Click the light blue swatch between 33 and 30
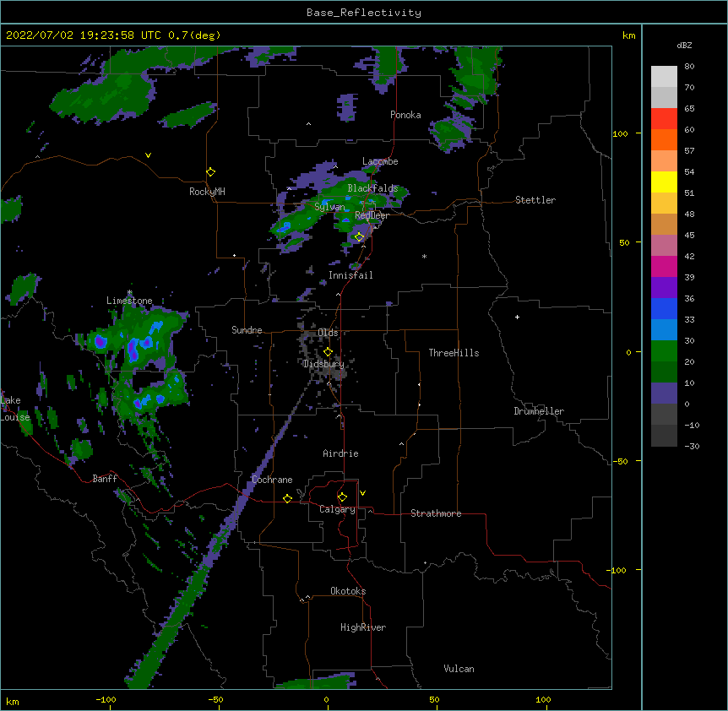This screenshot has height=711, width=728. coord(664,329)
